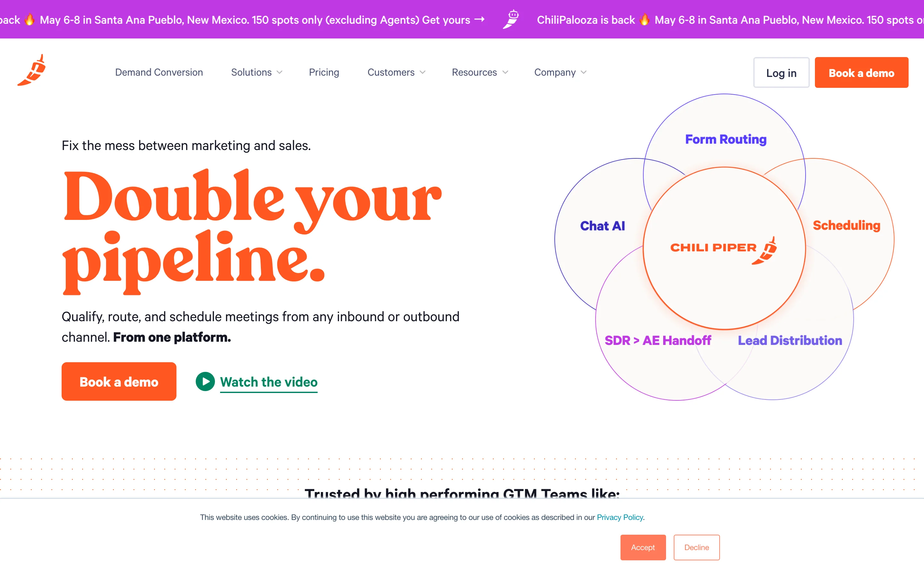Open the Resources dropdown chevron

pos(505,72)
